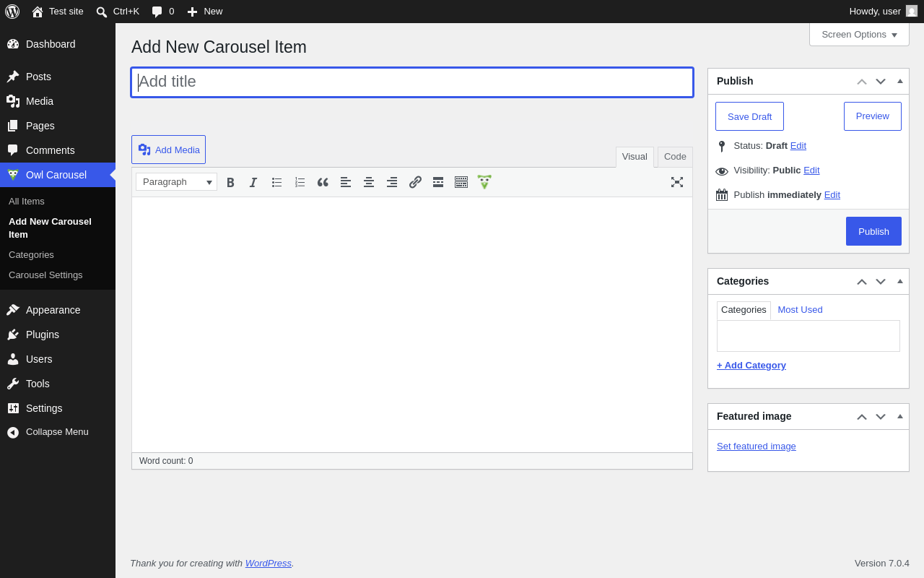Click the Owl Carousel shortcode toolbar icon

pos(484,182)
